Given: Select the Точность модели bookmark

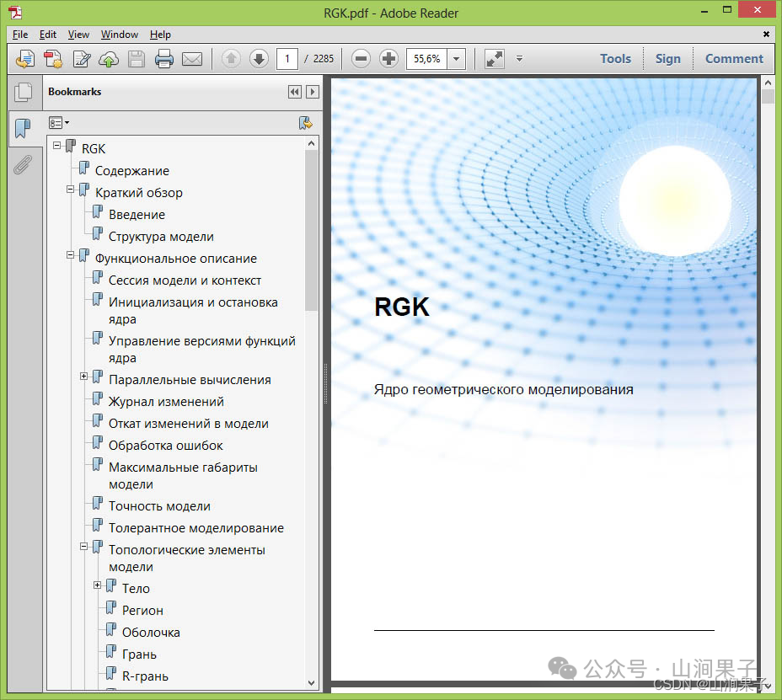Looking at the screenshot, I should coord(159,506).
